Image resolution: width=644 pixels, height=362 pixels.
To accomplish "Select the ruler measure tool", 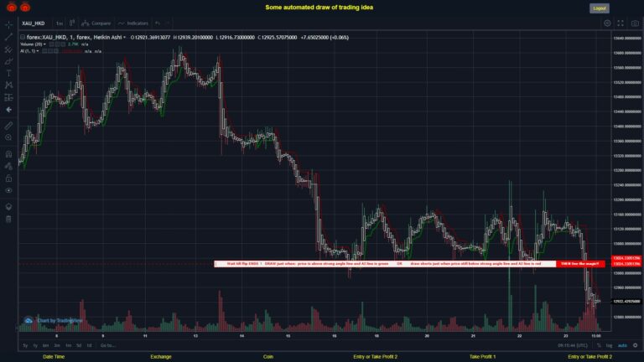I will [8, 126].
